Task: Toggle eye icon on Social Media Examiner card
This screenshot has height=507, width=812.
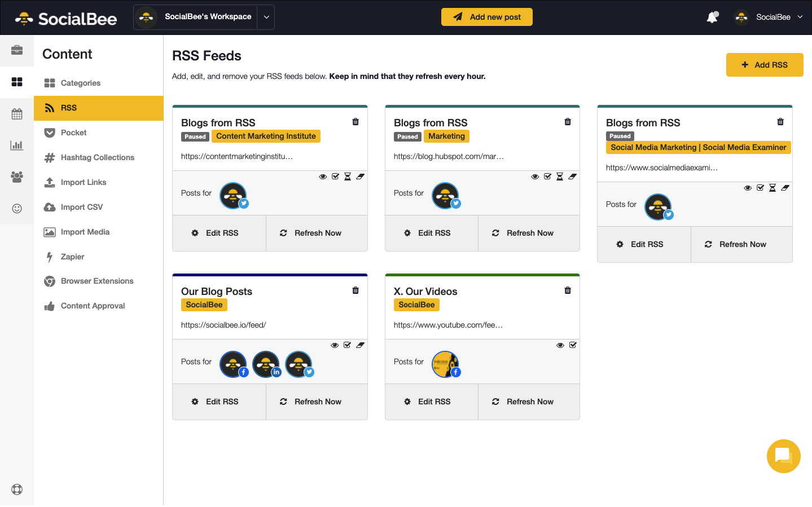Action: pos(748,188)
